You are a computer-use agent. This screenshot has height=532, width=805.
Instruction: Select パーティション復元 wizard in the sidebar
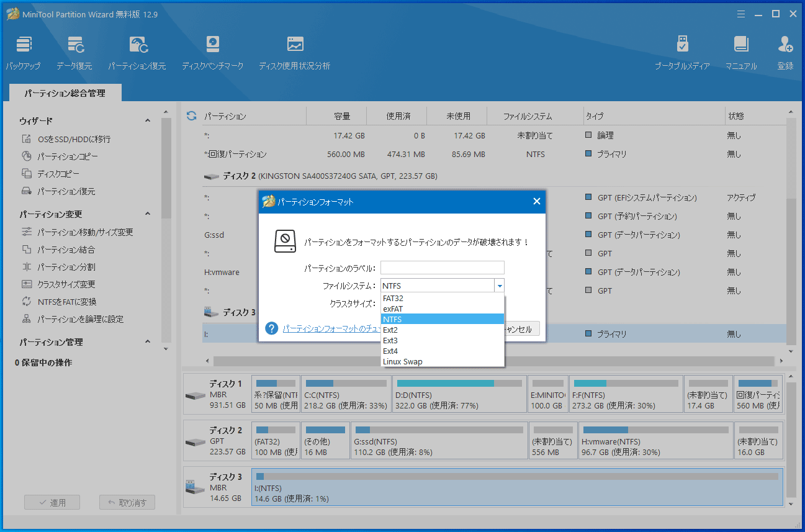58,191
